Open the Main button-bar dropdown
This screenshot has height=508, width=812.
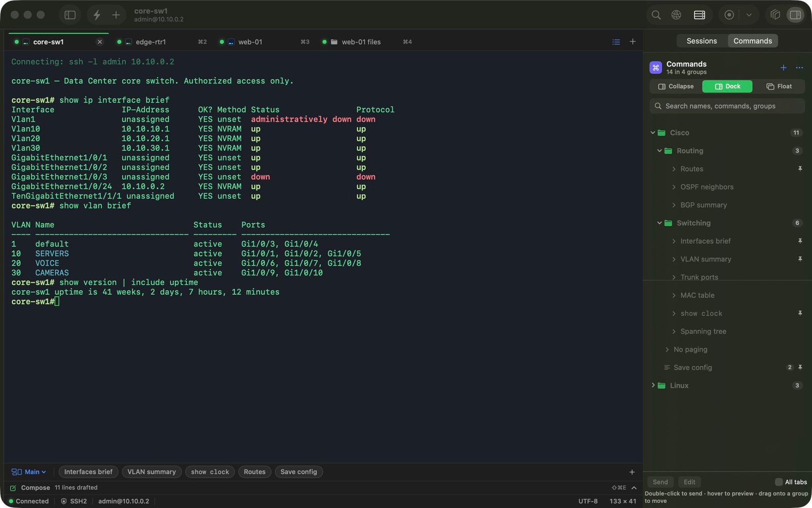tap(28, 472)
